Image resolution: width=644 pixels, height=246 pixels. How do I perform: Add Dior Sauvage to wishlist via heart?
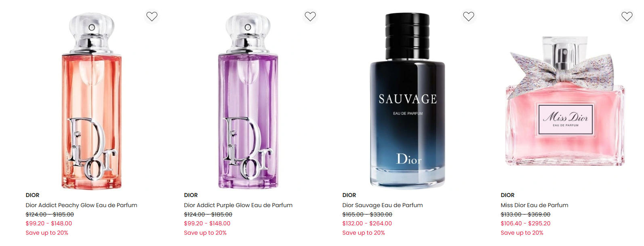pyautogui.click(x=469, y=16)
